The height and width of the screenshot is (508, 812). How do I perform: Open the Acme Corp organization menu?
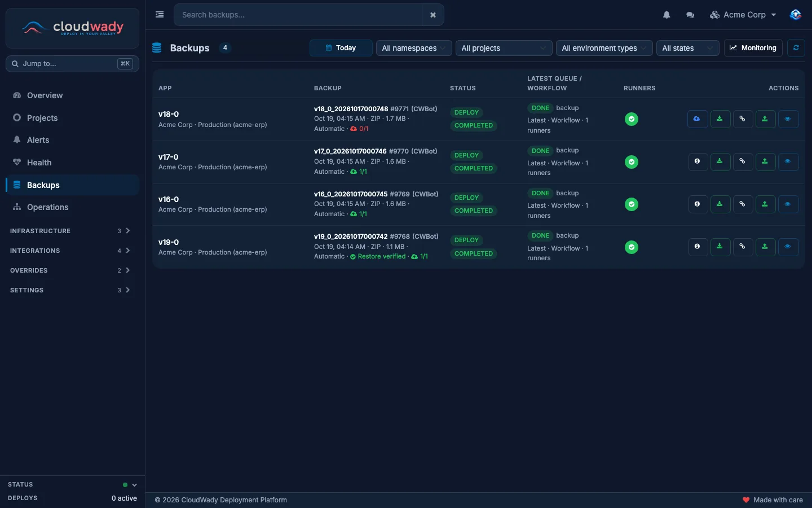[x=743, y=15]
